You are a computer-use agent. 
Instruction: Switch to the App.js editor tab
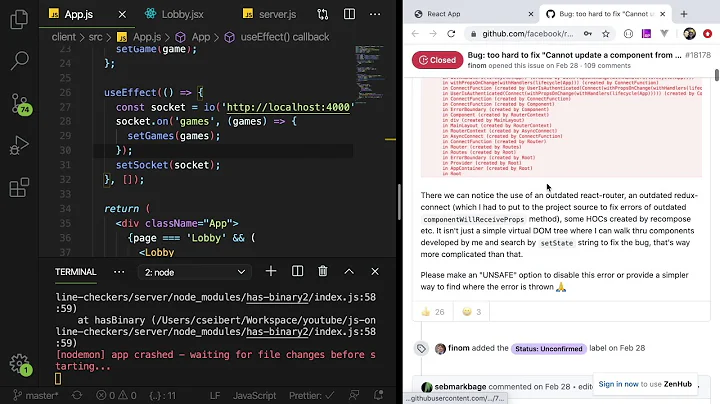pyautogui.click(x=78, y=14)
